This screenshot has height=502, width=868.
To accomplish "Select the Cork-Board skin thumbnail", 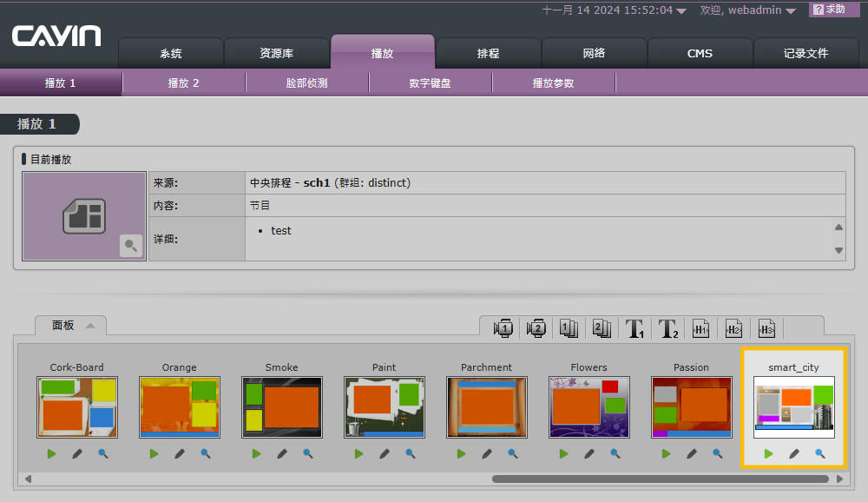I will pos(77,407).
